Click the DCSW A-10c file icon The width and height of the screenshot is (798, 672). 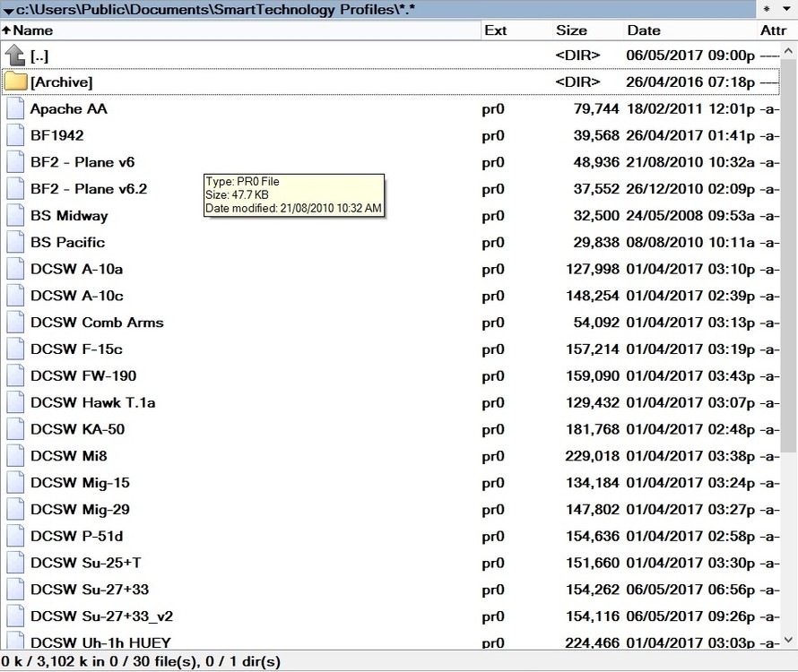coord(15,296)
